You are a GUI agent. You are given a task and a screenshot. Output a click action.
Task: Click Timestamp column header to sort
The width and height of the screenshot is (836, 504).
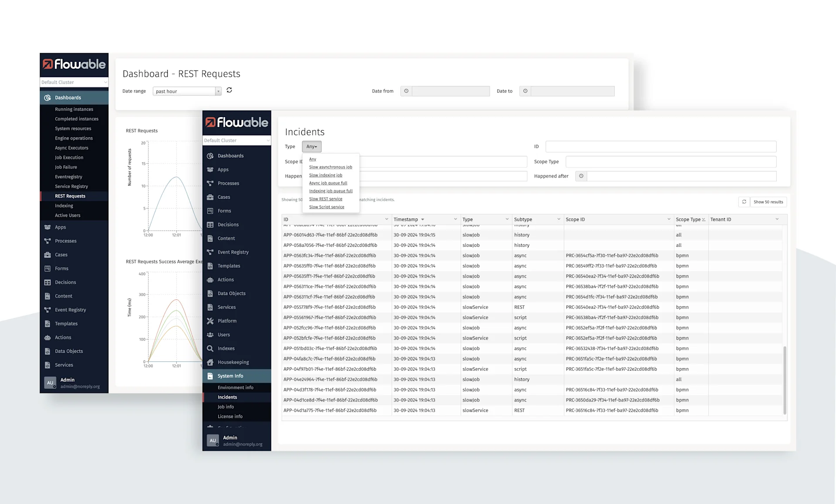(405, 219)
